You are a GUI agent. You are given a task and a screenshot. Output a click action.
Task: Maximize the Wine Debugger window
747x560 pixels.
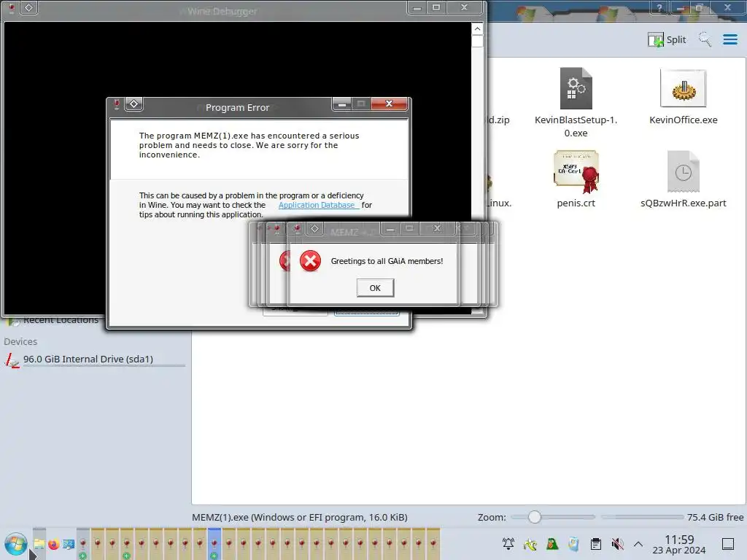click(x=436, y=7)
